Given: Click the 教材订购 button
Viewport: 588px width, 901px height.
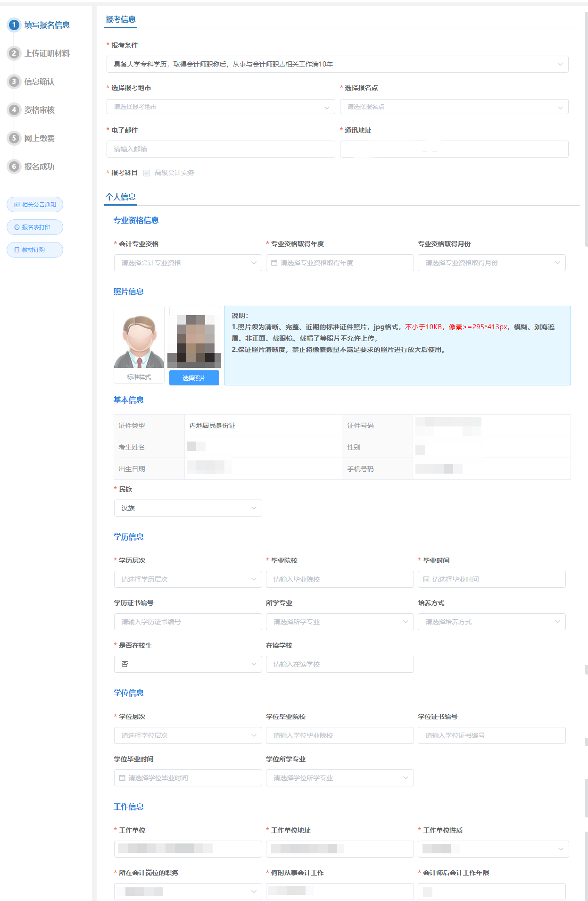Looking at the screenshot, I should (35, 250).
